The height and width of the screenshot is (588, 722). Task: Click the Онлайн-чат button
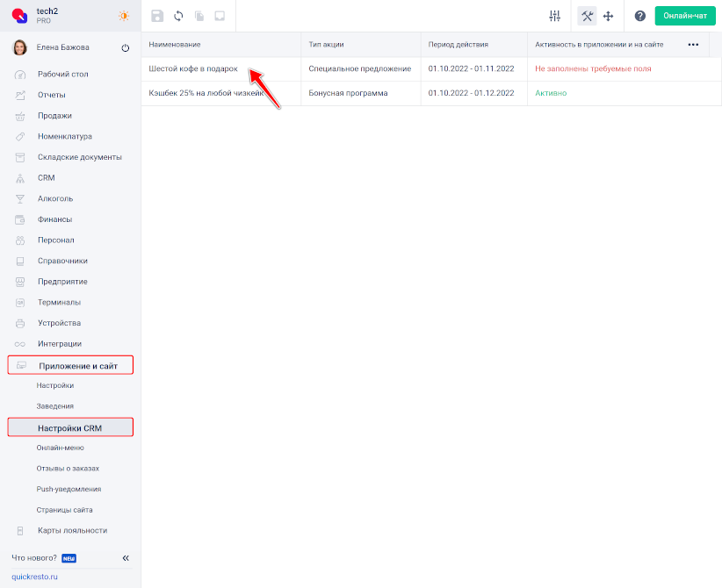pos(685,16)
